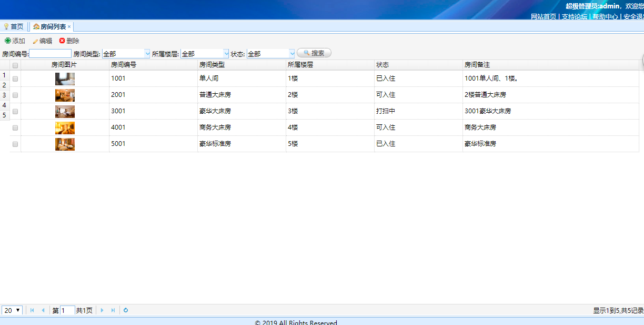This screenshot has height=325, width=644.
Task: Click the 商务大床房 room type cell
Action: coord(241,127)
